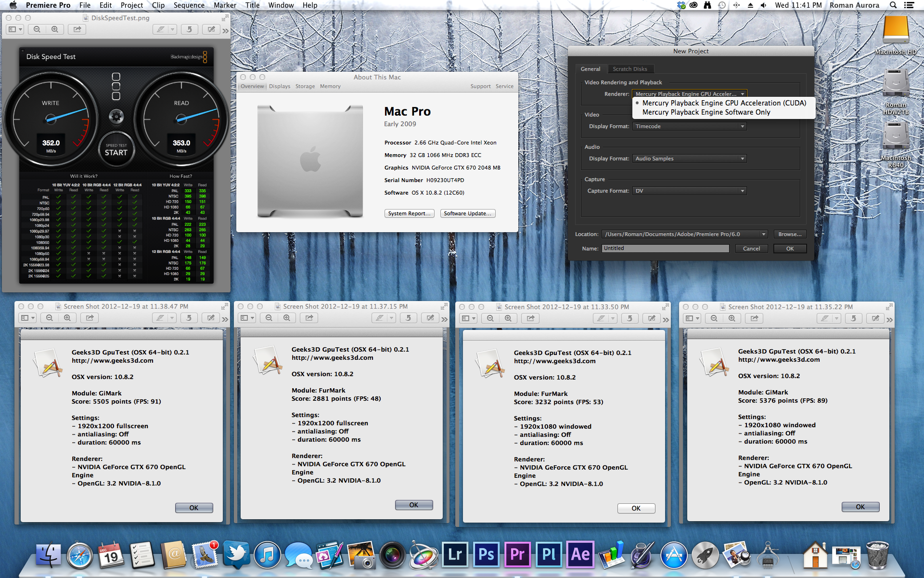Choose Mercury Playback Engine GPU Acceleration (CUDA)
Viewport: 924px width, 578px height.
724,103
